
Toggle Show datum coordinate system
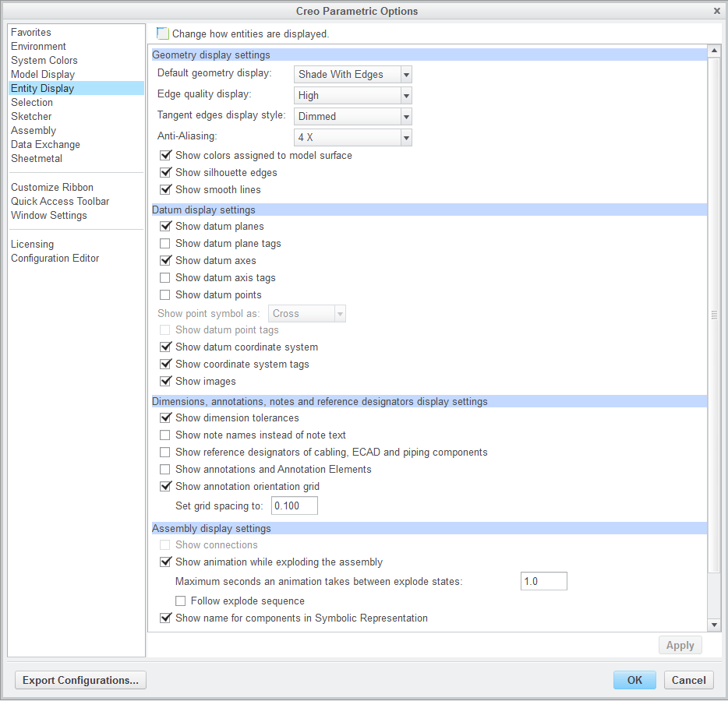(x=165, y=347)
